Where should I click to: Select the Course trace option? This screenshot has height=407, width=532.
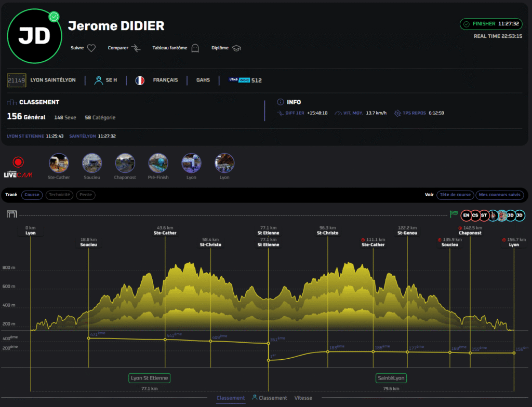coord(32,195)
